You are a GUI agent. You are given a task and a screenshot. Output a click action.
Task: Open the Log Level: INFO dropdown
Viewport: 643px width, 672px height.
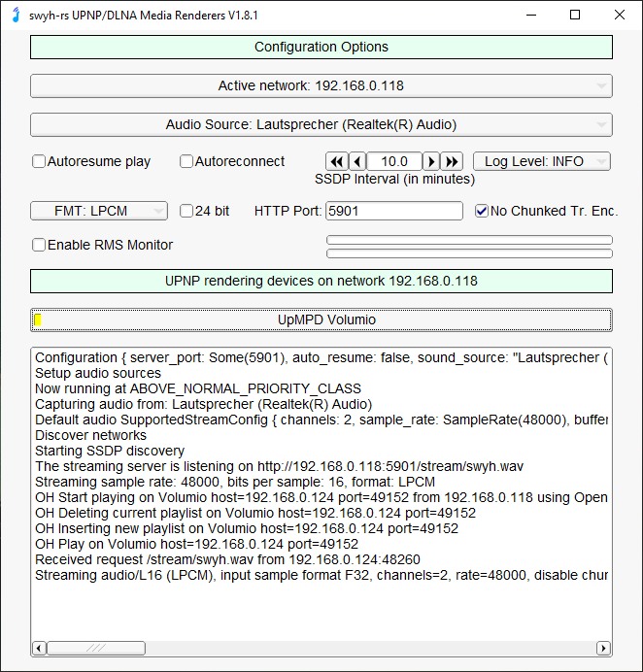pos(541,161)
